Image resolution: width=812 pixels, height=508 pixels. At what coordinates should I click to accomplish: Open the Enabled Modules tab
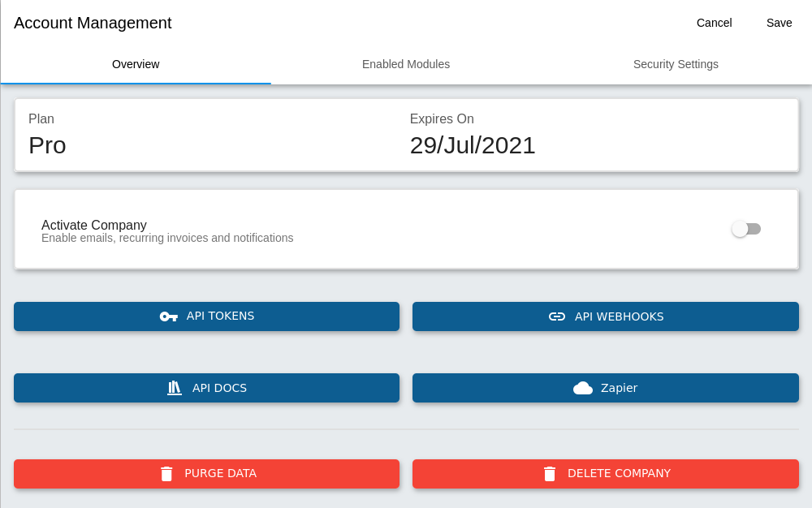pos(406,64)
